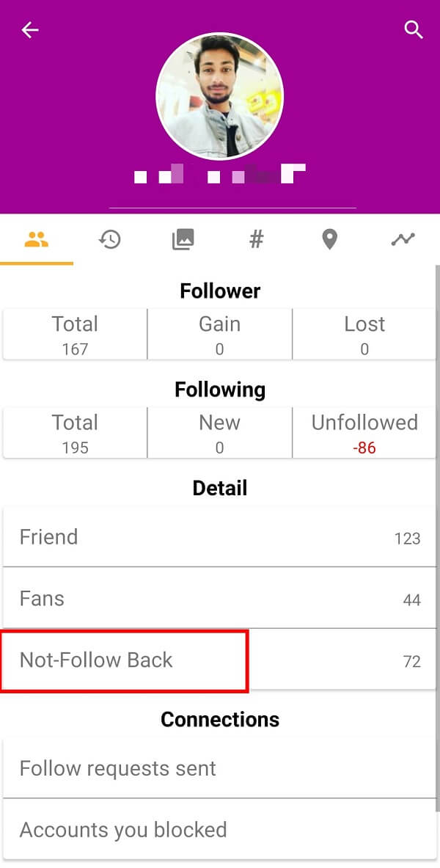440x868 pixels.
Task: Select the follower Gain statistic
Action: (219, 334)
